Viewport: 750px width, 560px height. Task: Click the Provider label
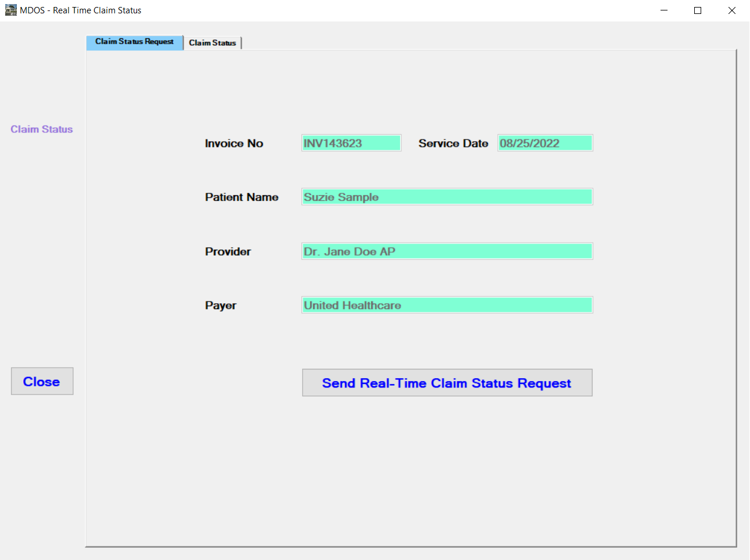click(x=228, y=252)
